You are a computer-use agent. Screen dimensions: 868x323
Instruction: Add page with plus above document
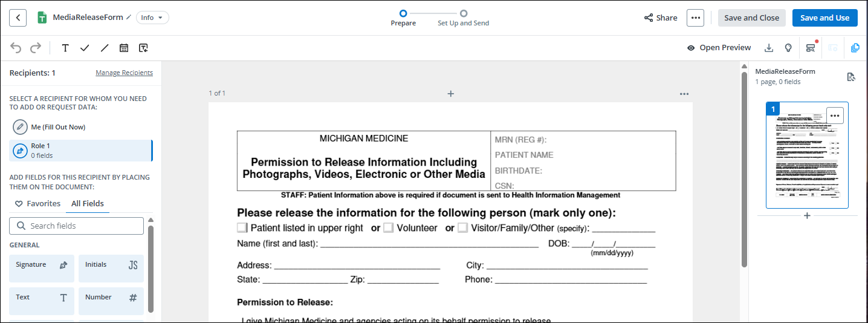450,94
